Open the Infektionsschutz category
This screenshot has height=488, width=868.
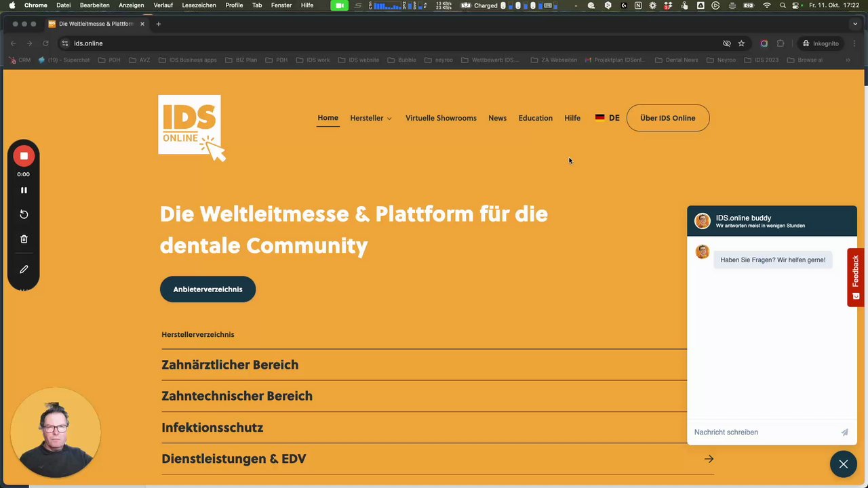pos(212,428)
